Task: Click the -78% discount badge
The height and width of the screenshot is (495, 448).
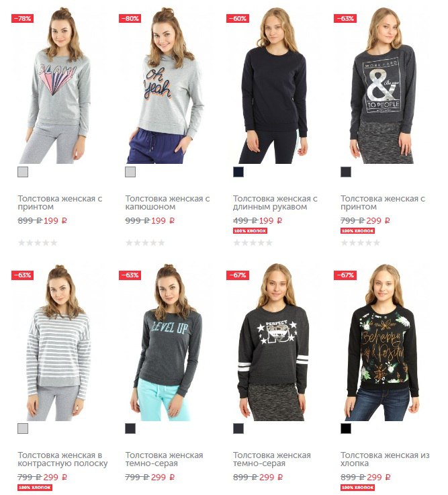Action: 22,18
